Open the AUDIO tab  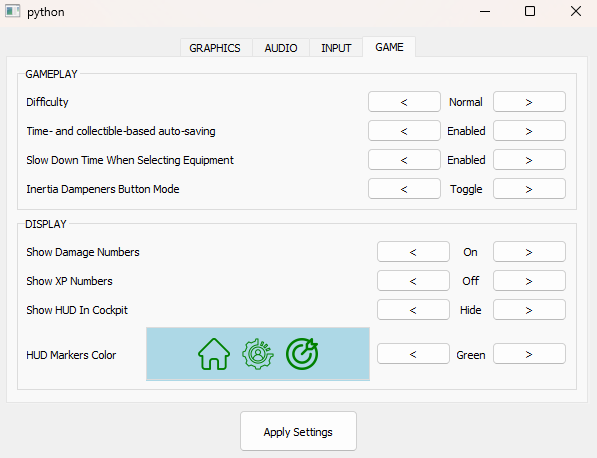click(x=281, y=48)
